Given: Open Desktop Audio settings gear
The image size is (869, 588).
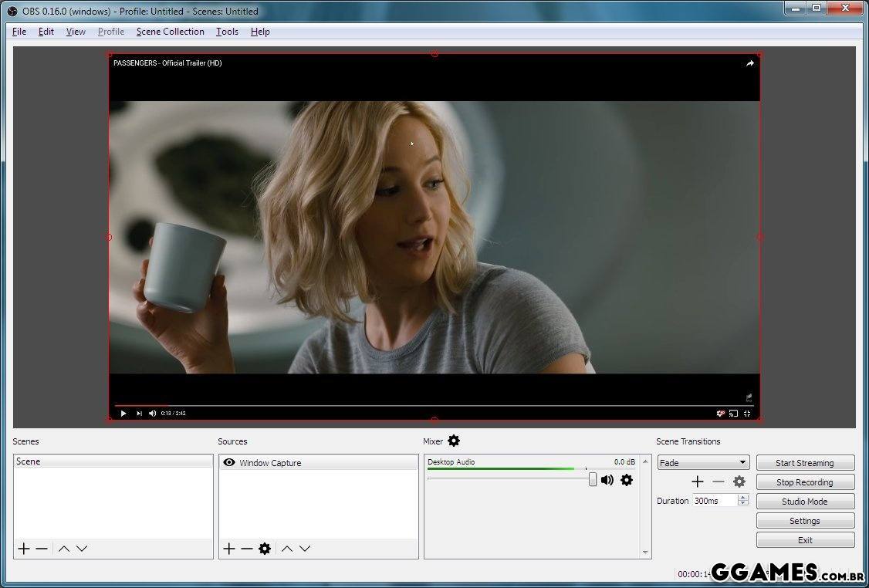Looking at the screenshot, I should (627, 480).
